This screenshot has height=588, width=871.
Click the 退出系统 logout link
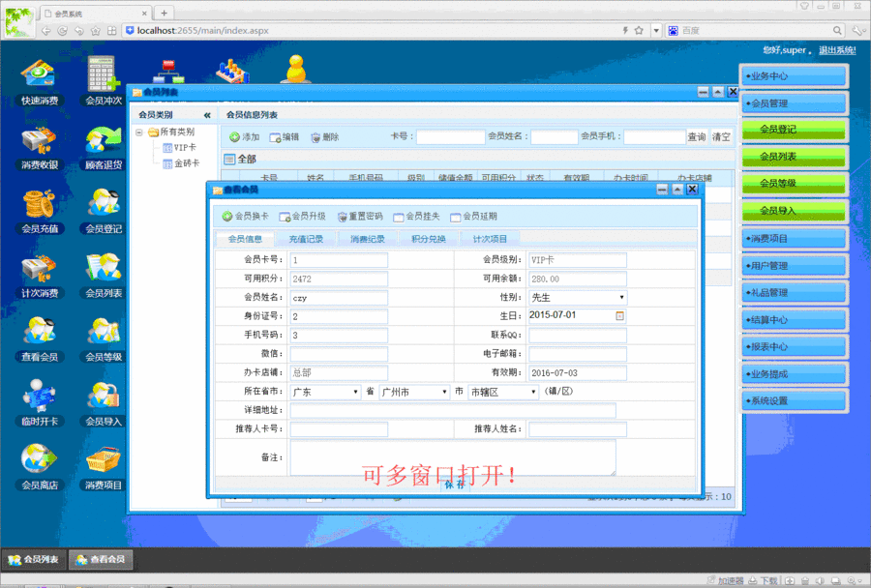point(837,50)
